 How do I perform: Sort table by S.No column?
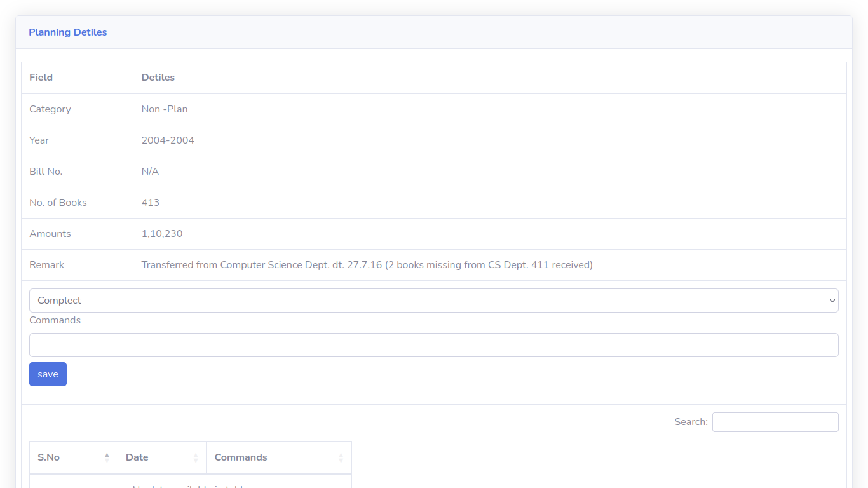[74, 457]
